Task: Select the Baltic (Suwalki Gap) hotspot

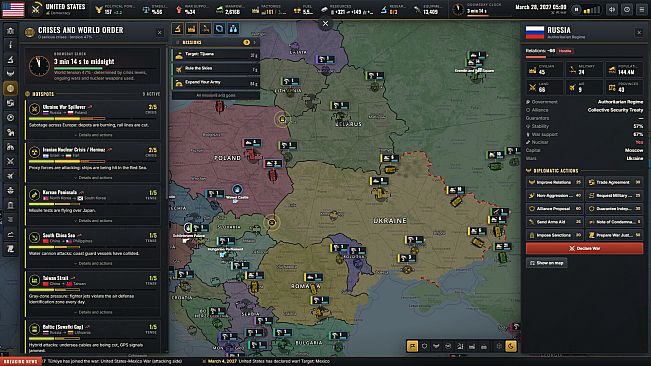Action: tap(93, 337)
